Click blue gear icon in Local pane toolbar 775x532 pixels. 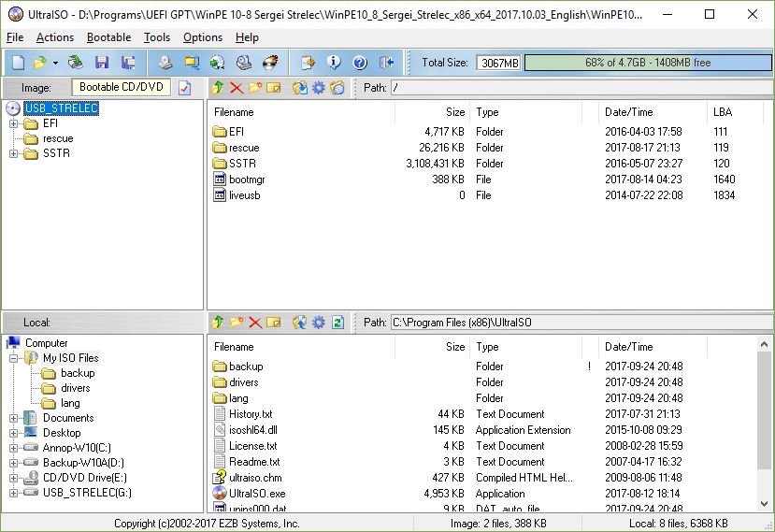point(318,323)
